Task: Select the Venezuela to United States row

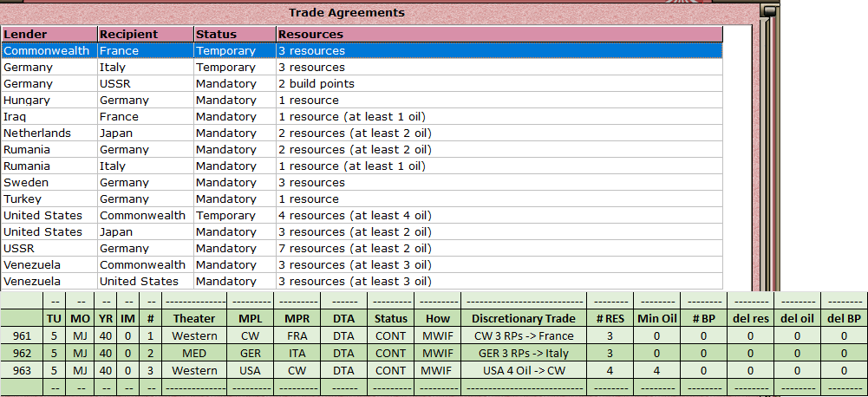Action: (x=362, y=281)
